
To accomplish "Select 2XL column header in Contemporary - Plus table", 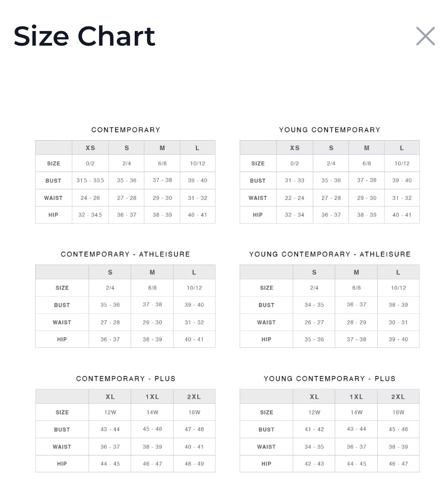I will (x=194, y=397).
